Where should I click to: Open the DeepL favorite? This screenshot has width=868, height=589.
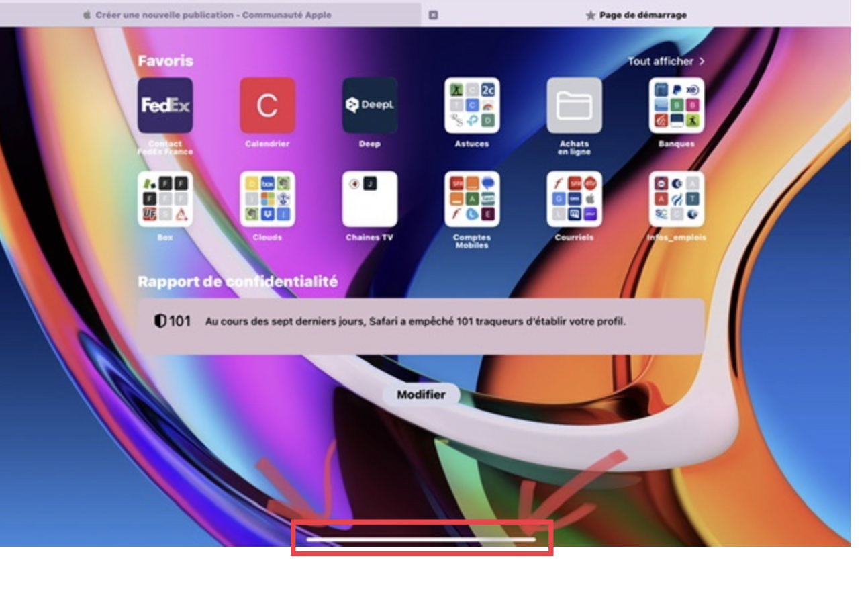pyautogui.click(x=370, y=105)
